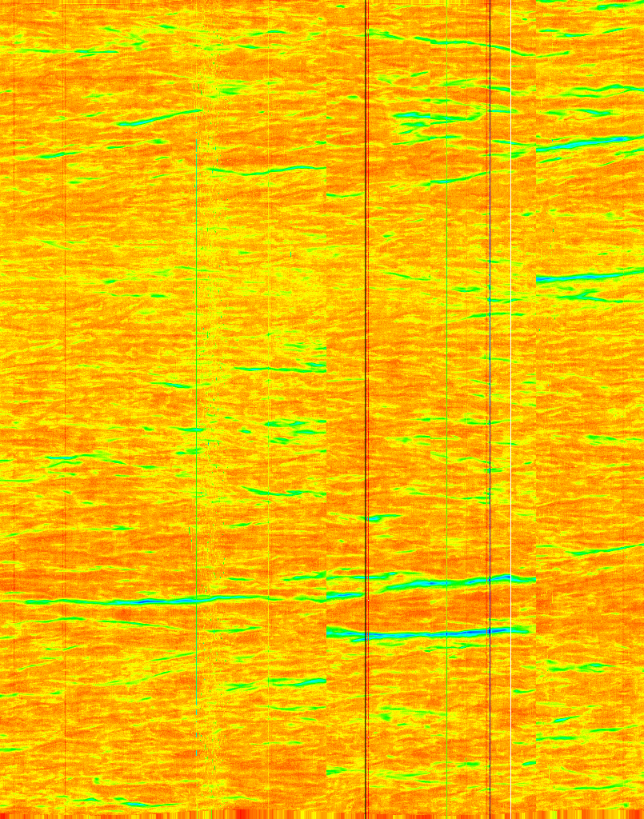Click the thin green vertical line right of center

click(x=447, y=400)
